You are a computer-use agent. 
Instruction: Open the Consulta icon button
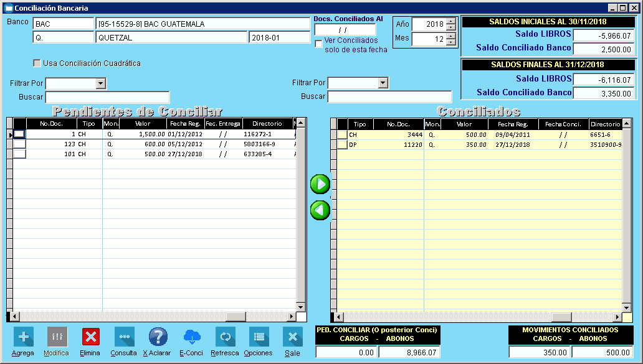[x=124, y=337]
